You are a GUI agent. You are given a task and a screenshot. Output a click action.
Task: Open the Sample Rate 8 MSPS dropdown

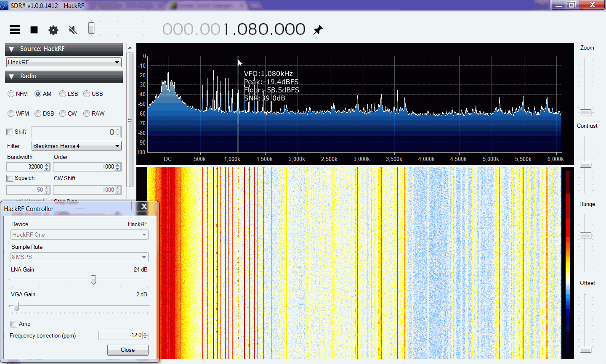[x=80, y=257]
